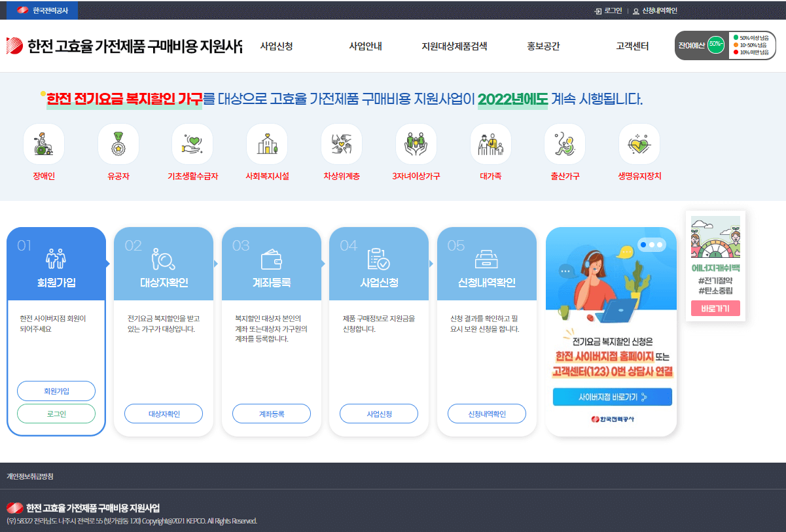Viewport: 786px width, 532px height.
Task: Click the 3자녀이상가구 family icon
Action: 416,143
